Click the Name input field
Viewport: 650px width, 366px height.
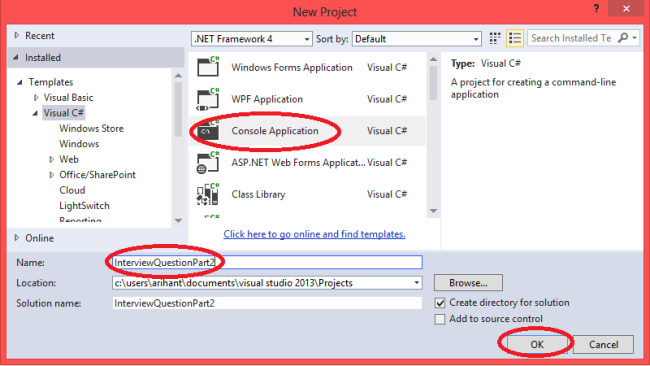pyautogui.click(x=267, y=262)
